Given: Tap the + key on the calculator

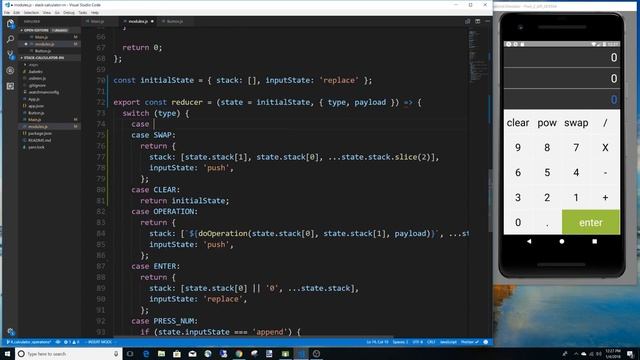Looking at the screenshot, I should pyautogui.click(x=605, y=198).
